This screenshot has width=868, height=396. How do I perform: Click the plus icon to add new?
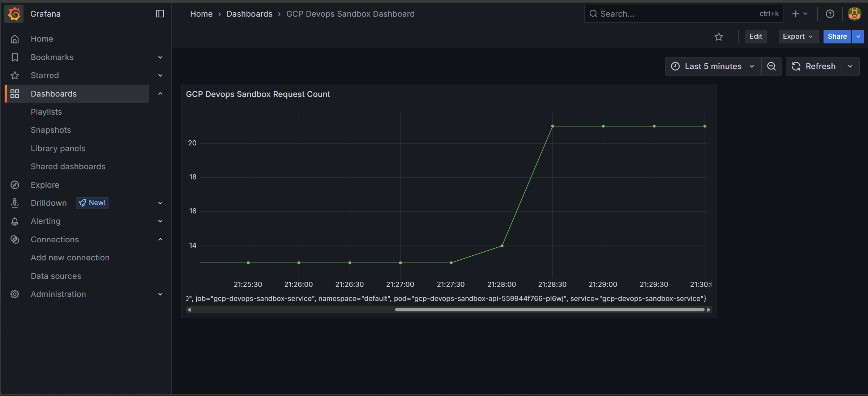tap(795, 14)
